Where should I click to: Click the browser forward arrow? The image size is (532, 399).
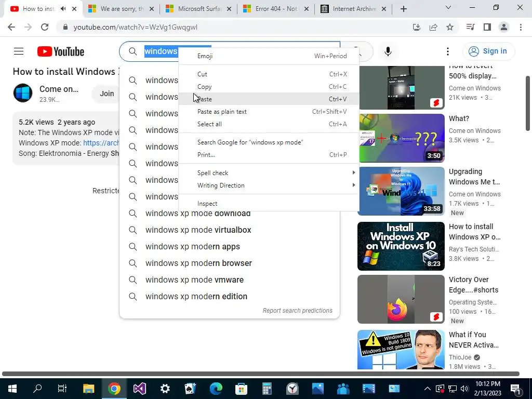[28, 27]
